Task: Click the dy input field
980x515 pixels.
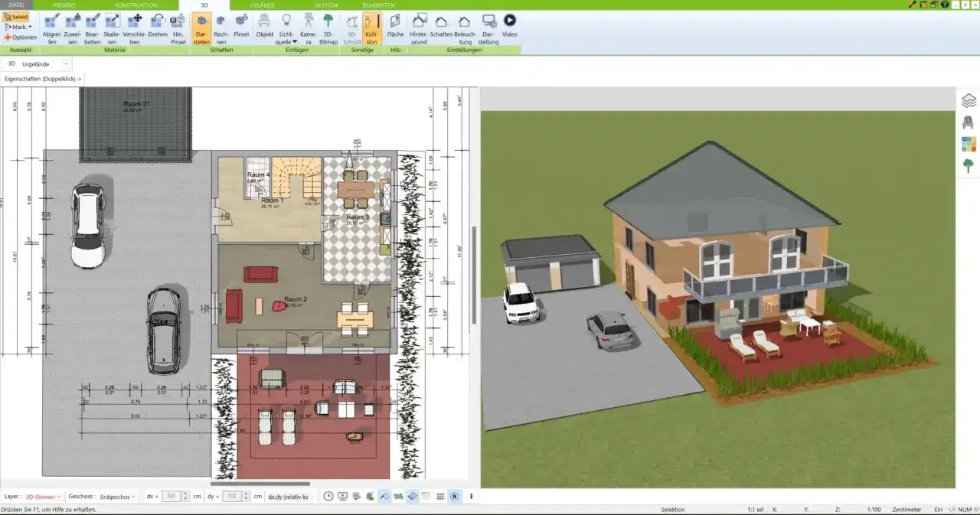Action: point(231,497)
